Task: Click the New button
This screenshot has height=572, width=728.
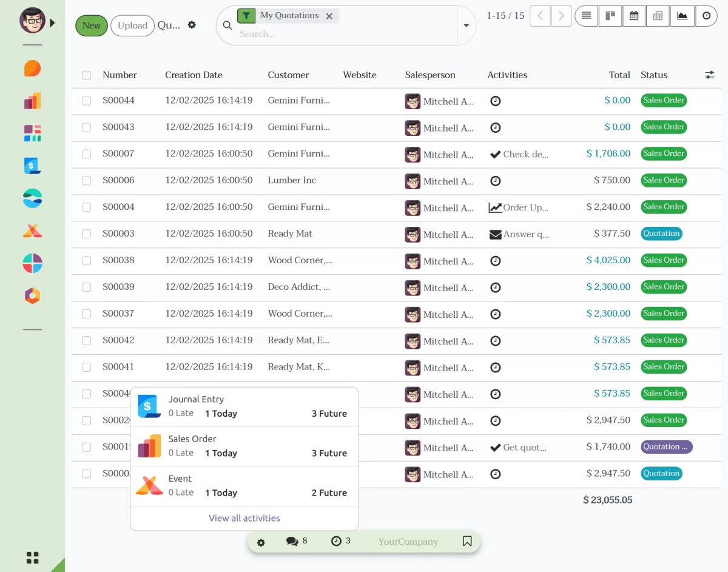Action: [x=91, y=25]
